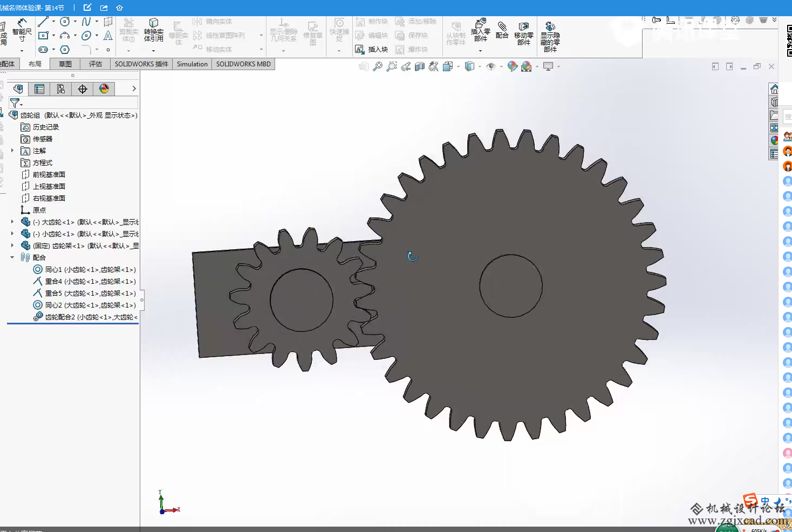Select the Straight Slot tool
The width and height of the screenshot is (792, 532).
(43, 50)
